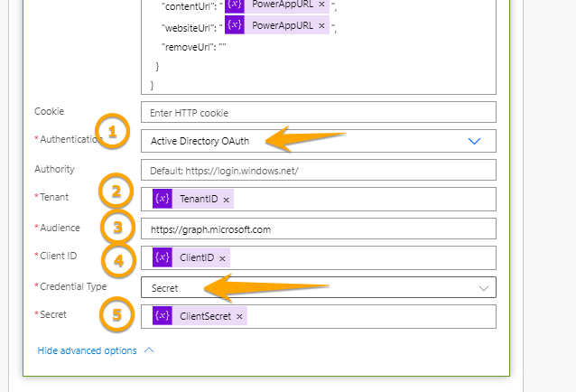Click inside the Client ID field
This screenshot has height=392, width=576.
(x=361, y=258)
